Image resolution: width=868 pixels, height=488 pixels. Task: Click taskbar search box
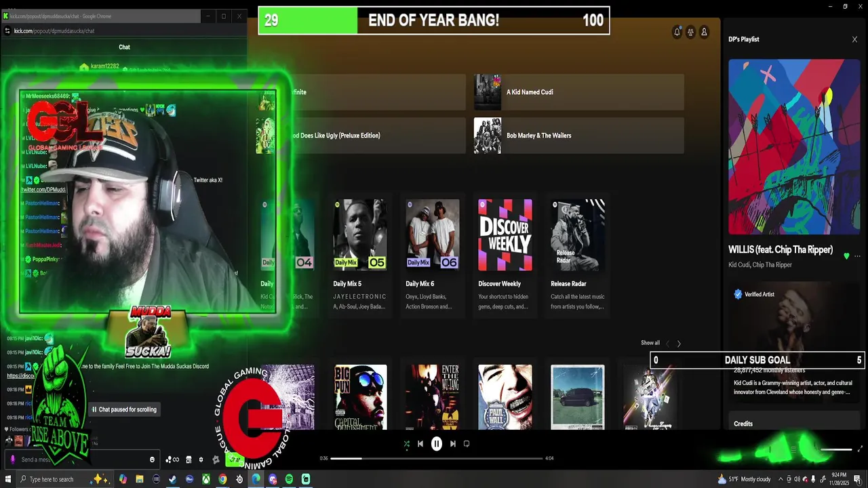pos(64,479)
